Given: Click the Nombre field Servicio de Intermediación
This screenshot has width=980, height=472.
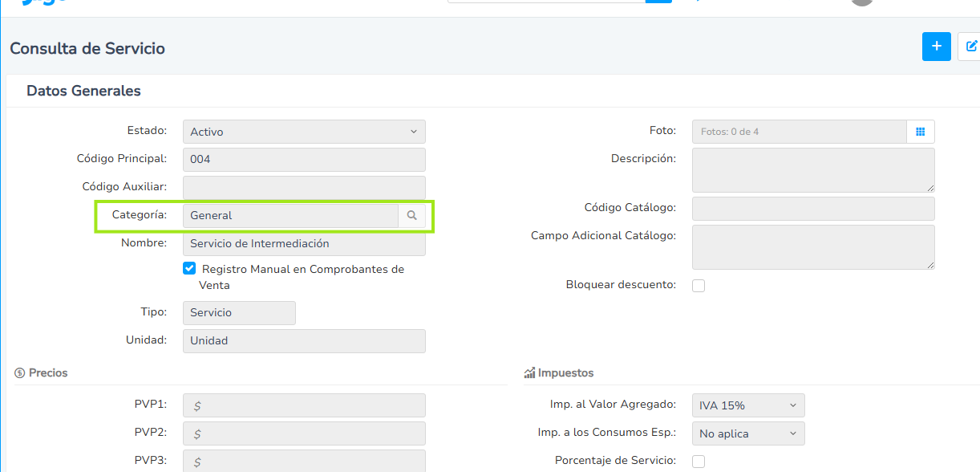Looking at the screenshot, I should click(x=304, y=244).
